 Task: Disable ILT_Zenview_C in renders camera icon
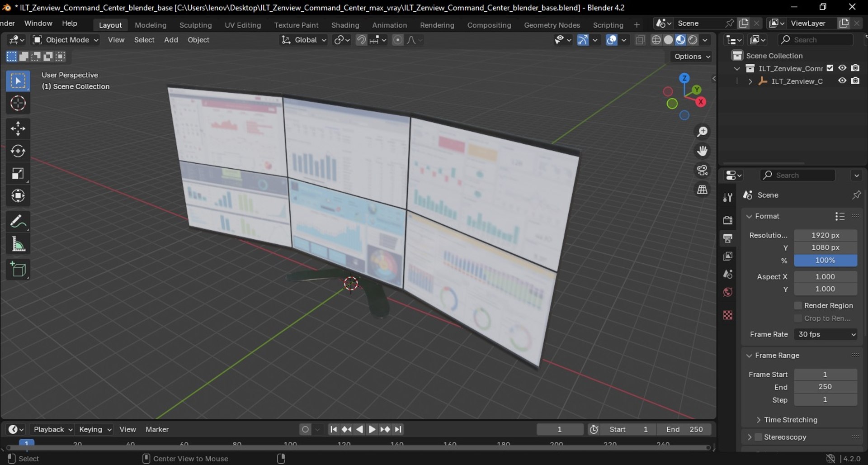855,81
